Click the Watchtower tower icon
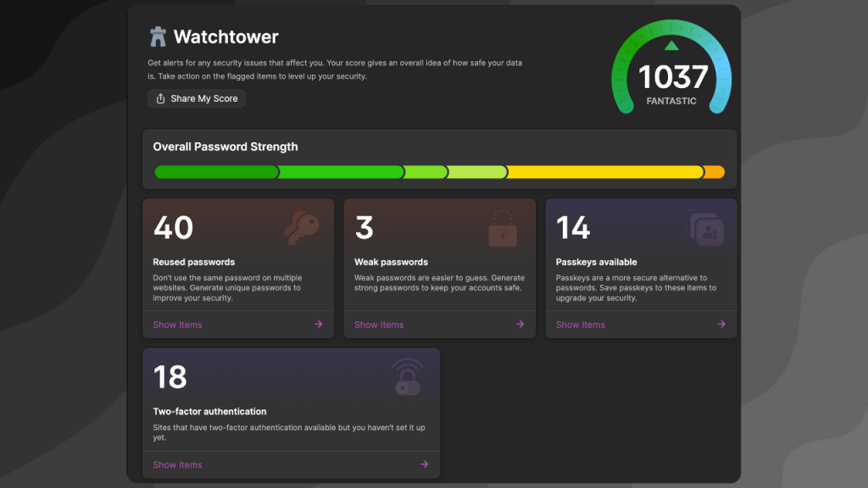Image resolution: width=868 pixels, height=488 pixels. pos(158,36)
